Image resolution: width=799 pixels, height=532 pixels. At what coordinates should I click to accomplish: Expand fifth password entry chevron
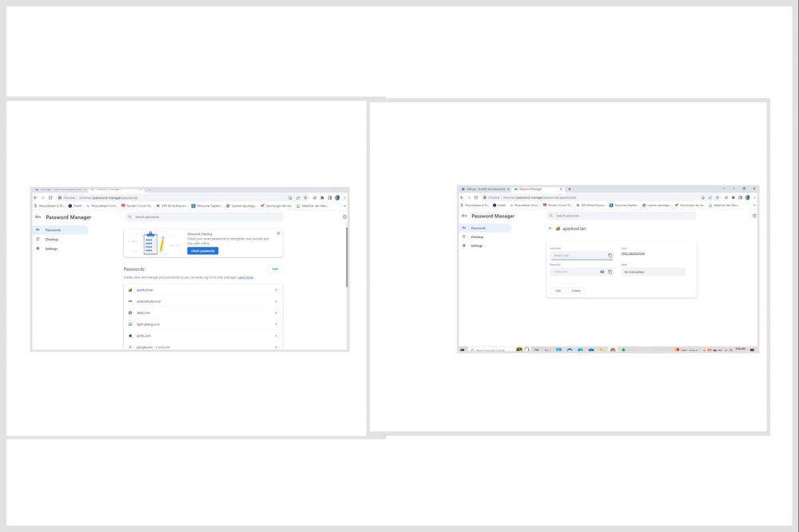click(x=276, y=335)
